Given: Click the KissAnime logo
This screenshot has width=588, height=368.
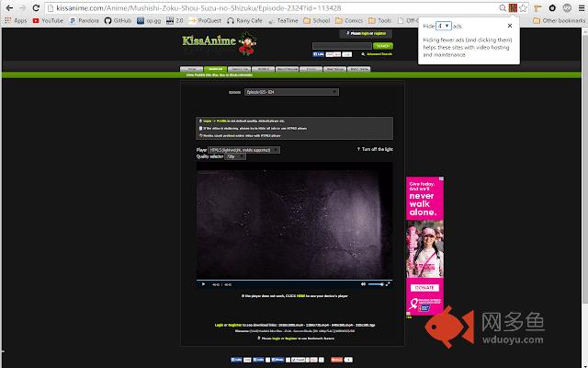Looking at the screenshot, I should click(220, 43).
